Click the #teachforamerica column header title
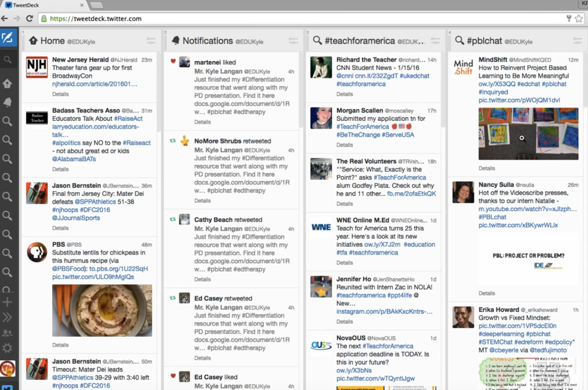The height and width of the screenshot is (390, 588). click(359, 40)
